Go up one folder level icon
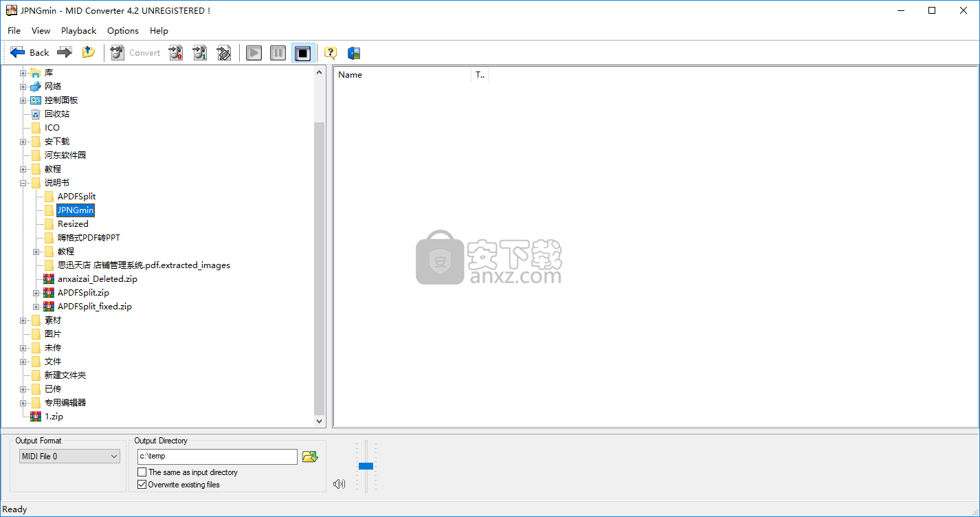 pyautogui.click(x=88, y=52)
